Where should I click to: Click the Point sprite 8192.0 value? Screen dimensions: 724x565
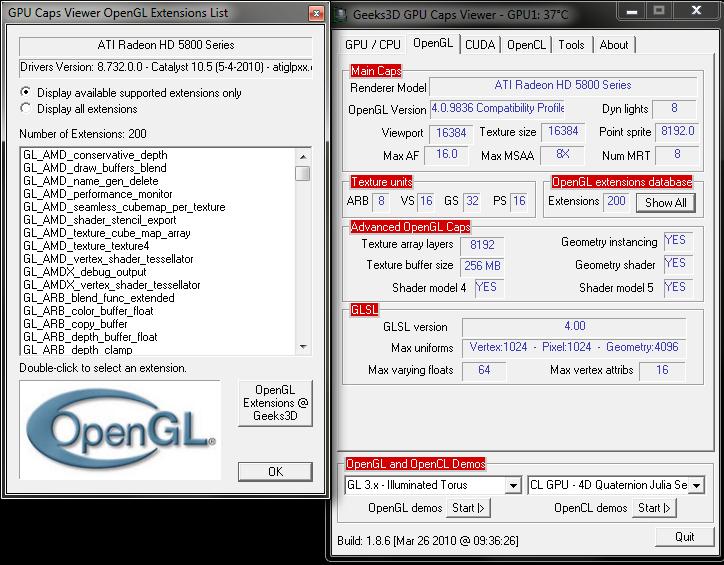click(x=677, y=132)
